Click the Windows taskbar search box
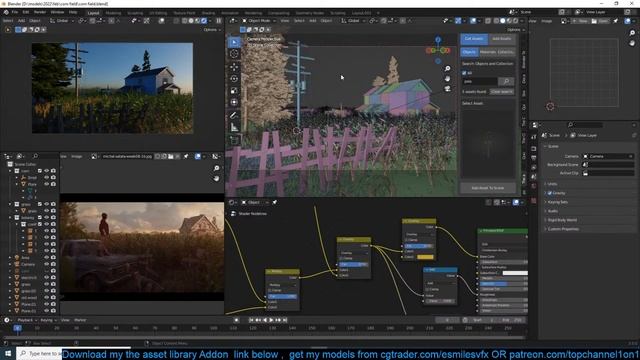The image size is (640, 360). [x=40, y=353]
